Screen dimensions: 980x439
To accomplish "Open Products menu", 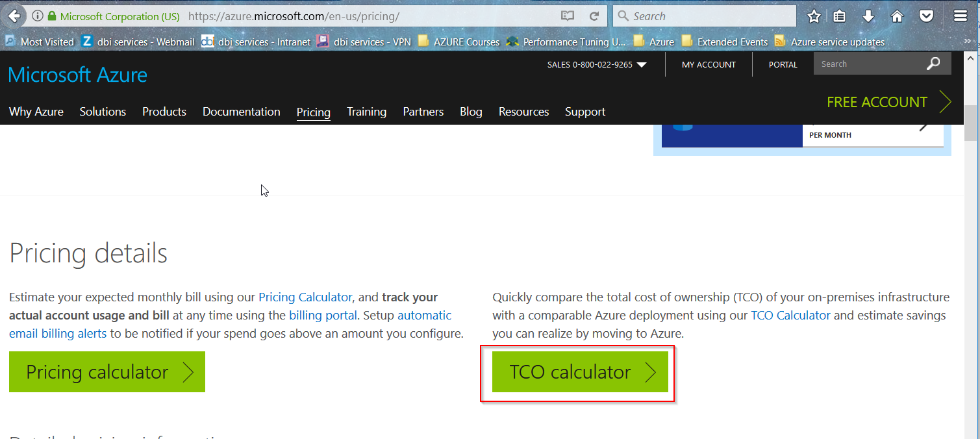I will (x=164, y=112).
